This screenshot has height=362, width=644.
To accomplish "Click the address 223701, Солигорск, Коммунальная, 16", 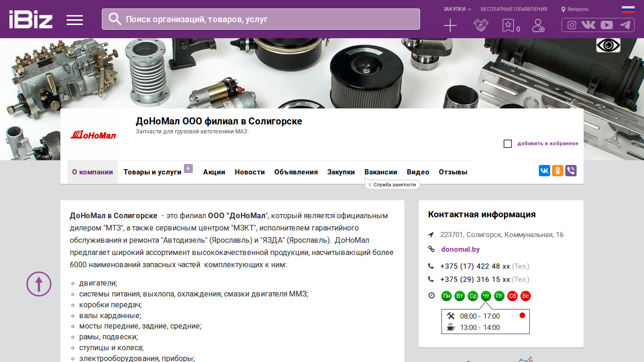I will click(x=502, y=235).
